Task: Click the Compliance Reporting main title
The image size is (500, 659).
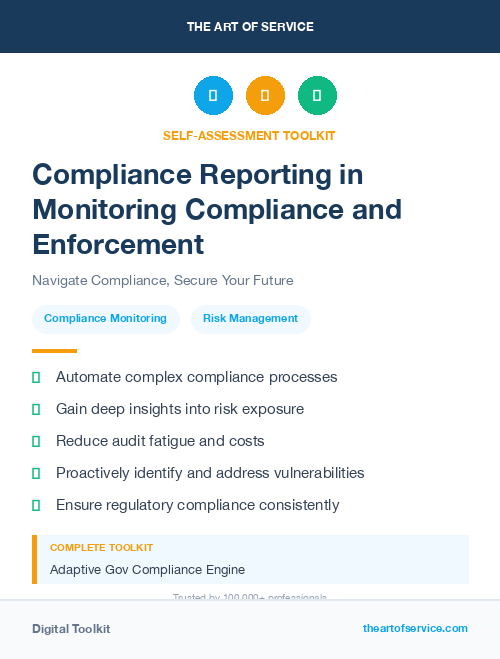Action: pyautogui.click(x=217, y=209)
